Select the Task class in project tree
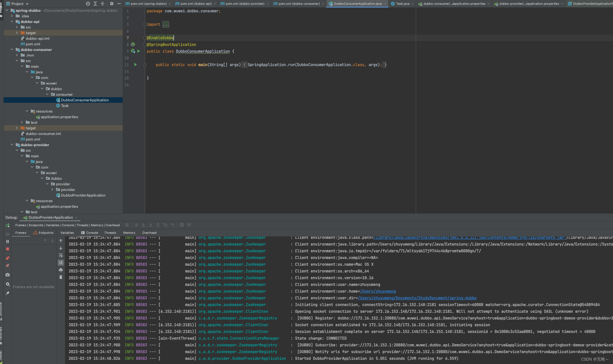This screenshot has height=364, width=613. click(x=62, y=106)
